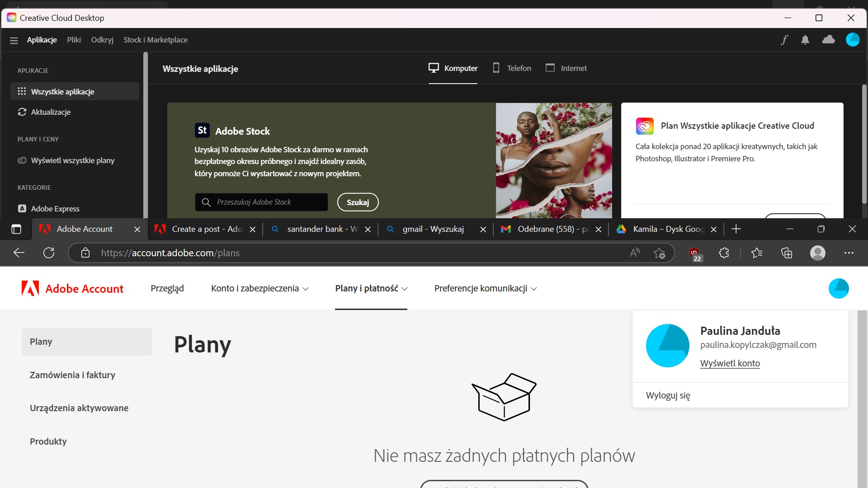Open Wyświetl konto link in account popup
Viewport: 868px width, 488px height.
pyautogui.click(x=730, y=363)
